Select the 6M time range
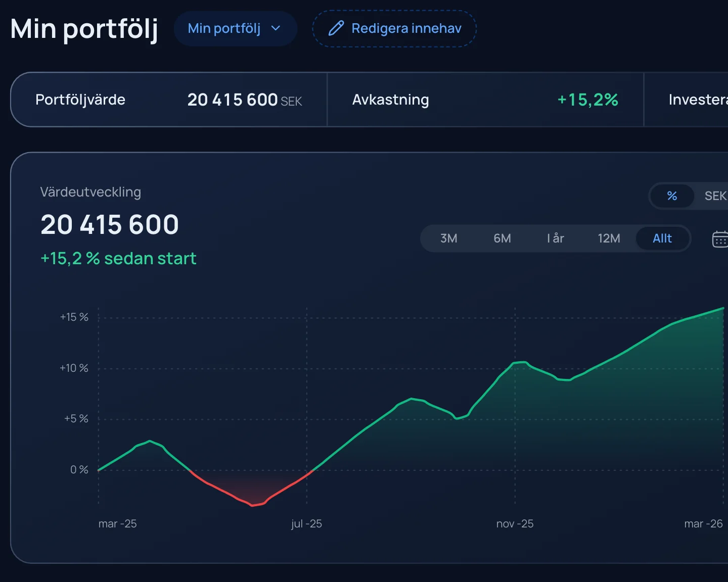The width and height of the screenshot is (728, 582). pos(503,238)
